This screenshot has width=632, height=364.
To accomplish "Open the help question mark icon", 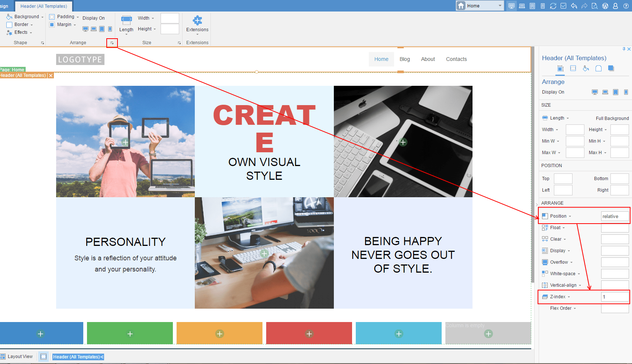I will (626, 6).
